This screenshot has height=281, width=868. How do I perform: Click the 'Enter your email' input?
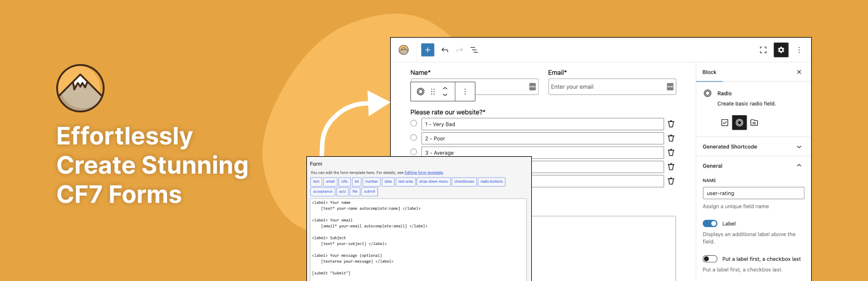click(612, 87)
